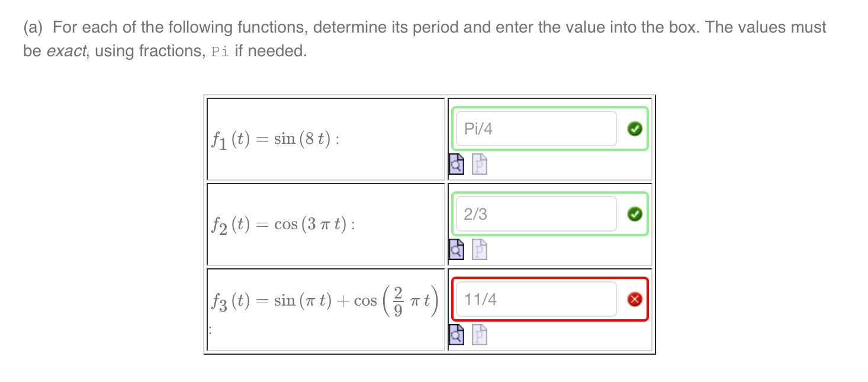Open answer preview for f2's 2/3 response
This screenshot has width=868, height=382.
pyautogui.click(x=456, y=251)
